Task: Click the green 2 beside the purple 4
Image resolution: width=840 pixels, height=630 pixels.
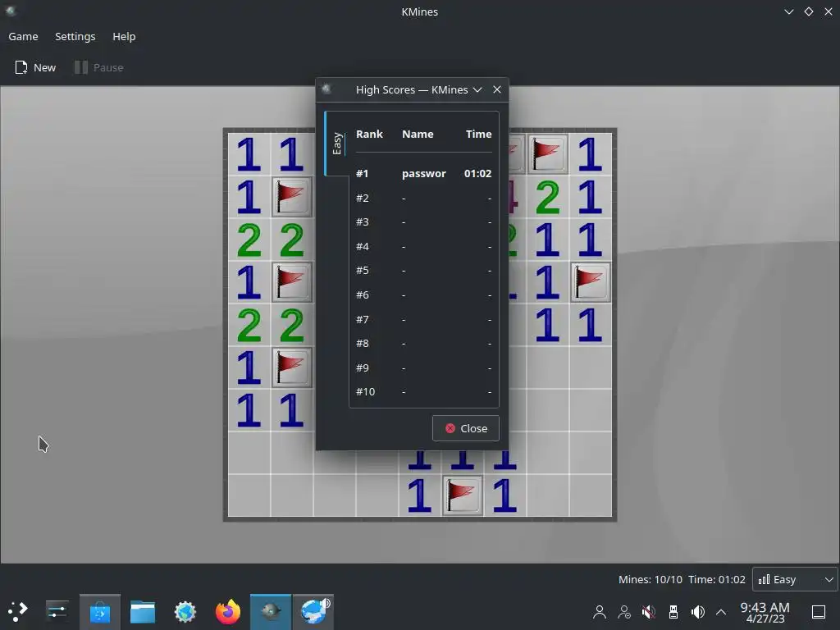Action: (547, 197)
